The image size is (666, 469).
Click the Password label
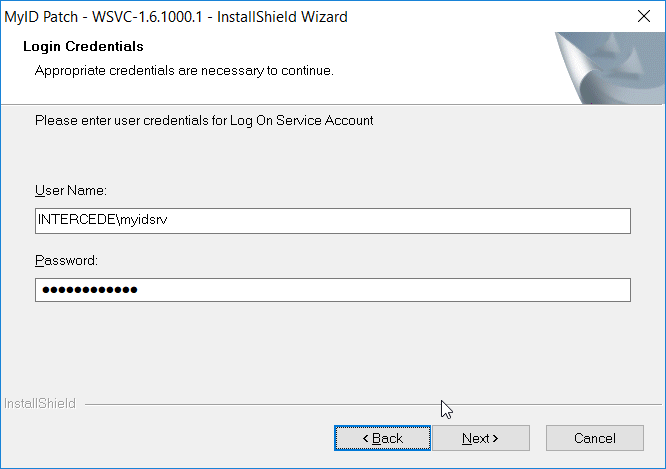66,260
